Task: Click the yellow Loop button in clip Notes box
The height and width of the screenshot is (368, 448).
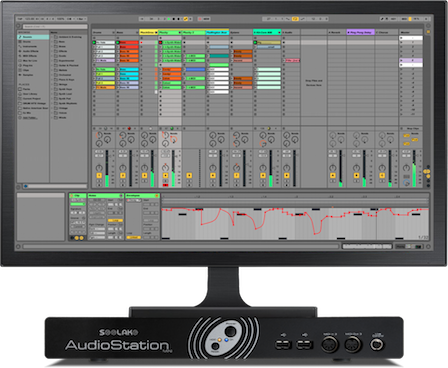Action: point(115,220)
